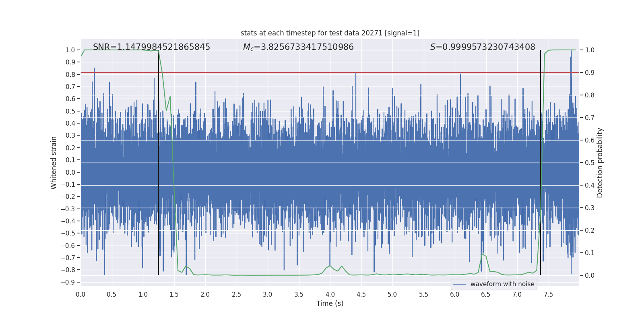
Task: Click the −0.5 strain tick label
Action: coord(68,233)
